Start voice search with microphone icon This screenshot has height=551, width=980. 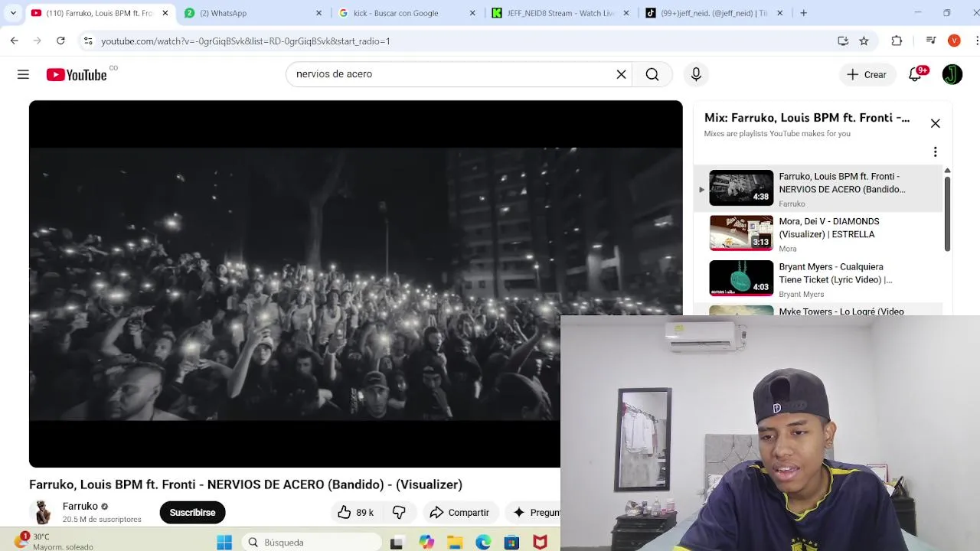point(696,74)
